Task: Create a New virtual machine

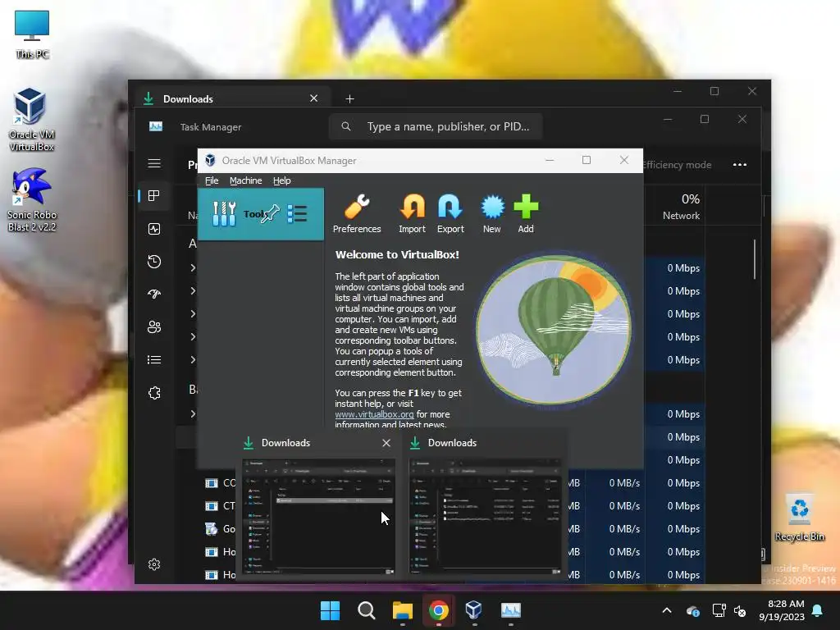Action: (492, 214)
